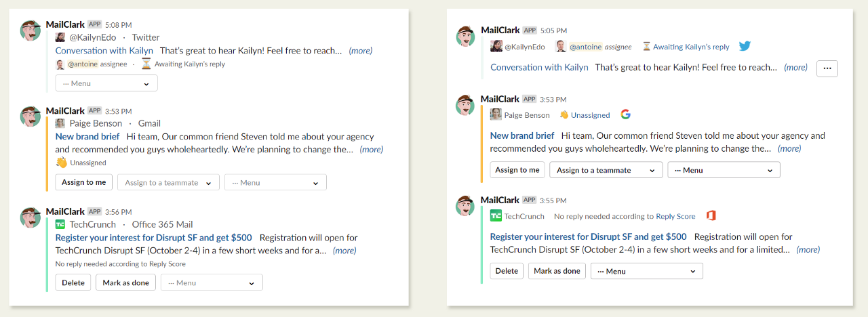Click the KailynEdo avatar in left panel
The width and height of the screenshot is (868, 317).
(60, 38)
